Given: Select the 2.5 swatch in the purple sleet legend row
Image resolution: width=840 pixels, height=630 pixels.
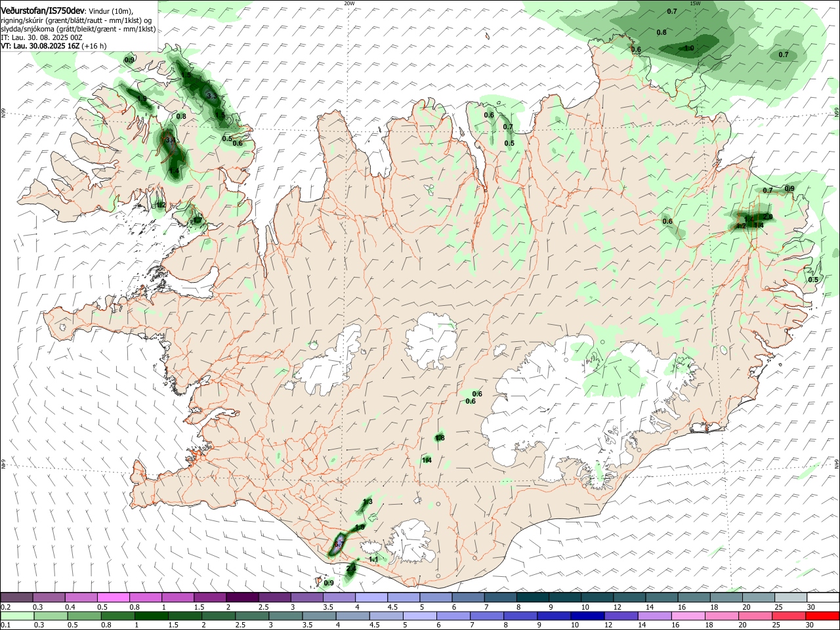Looking at the screenshot, I should tap(274, 597).
